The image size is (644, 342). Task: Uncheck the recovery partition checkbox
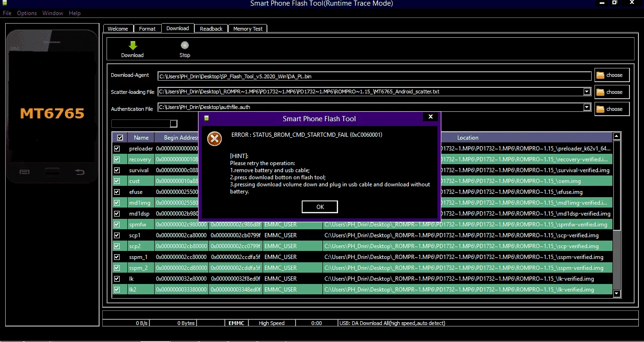click(117, 159)
